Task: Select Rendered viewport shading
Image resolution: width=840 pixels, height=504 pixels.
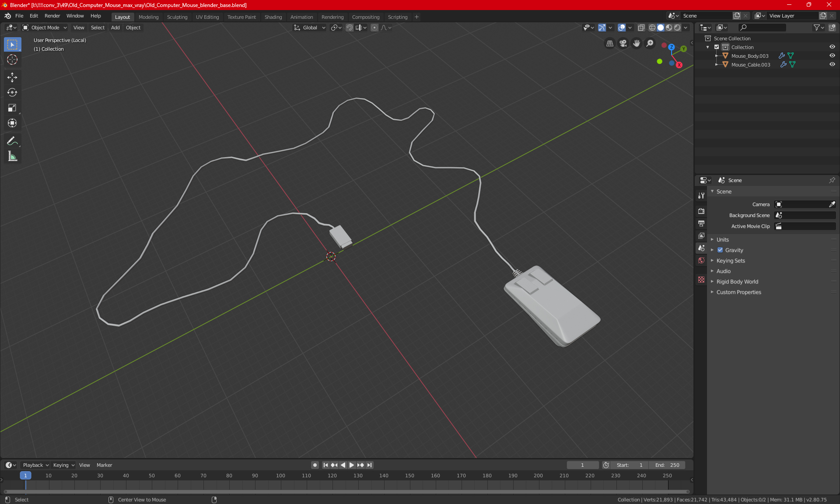Action: [677, 28]
